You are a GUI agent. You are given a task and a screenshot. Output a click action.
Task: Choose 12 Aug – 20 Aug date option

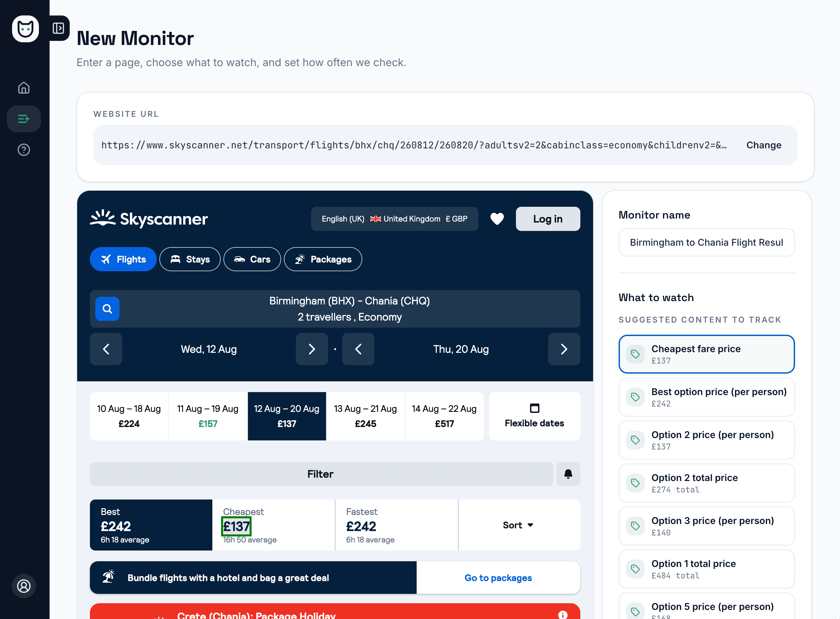tap(287, 416)
